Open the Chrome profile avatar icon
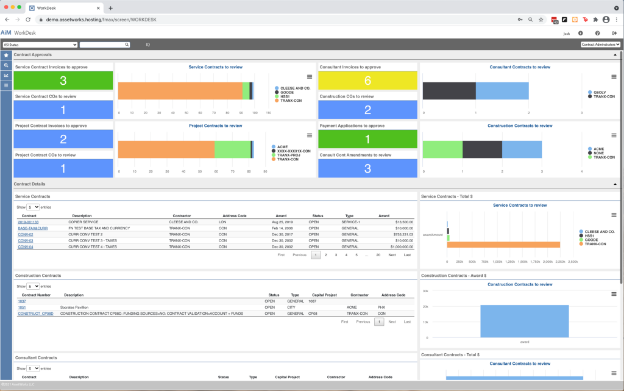 click(606, 19)
